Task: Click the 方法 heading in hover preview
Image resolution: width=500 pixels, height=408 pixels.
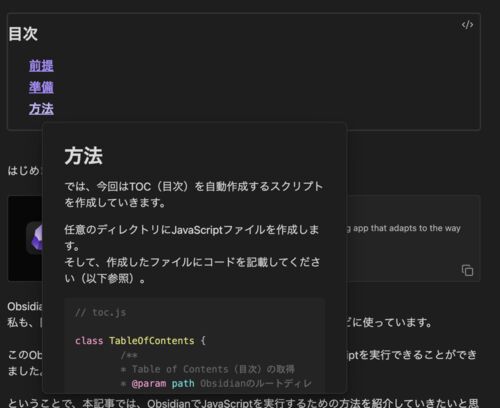Action: pyautogui.click(x=84, y=156)
